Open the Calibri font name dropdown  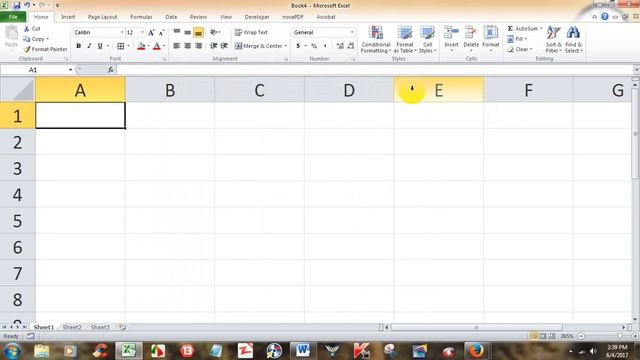coord(122,32)
